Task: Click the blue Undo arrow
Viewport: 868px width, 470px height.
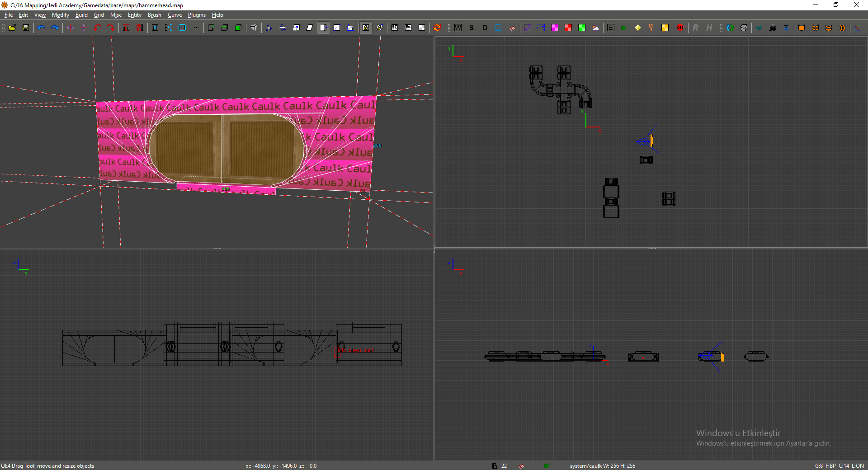Action: (41, 28)
